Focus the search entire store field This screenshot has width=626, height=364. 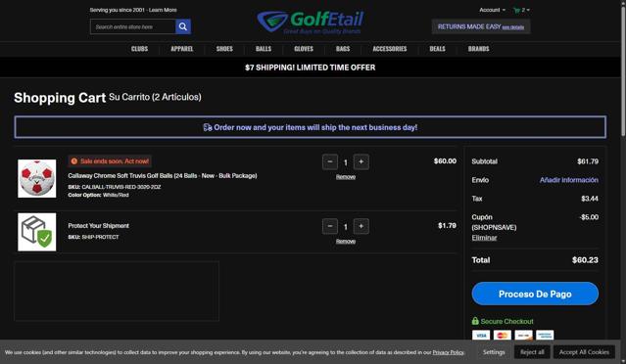coord(133,26)
